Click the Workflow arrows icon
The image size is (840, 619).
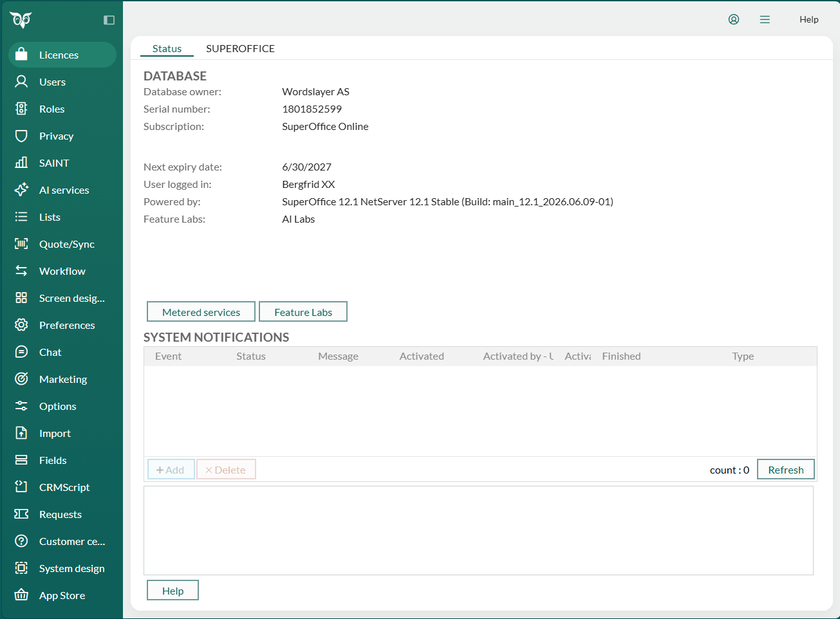(21, 271)
